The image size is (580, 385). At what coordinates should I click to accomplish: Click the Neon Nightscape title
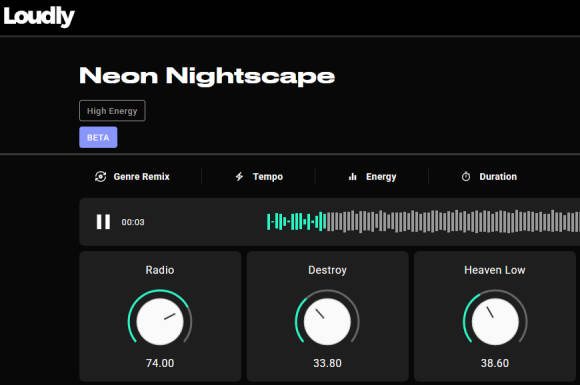207,76
